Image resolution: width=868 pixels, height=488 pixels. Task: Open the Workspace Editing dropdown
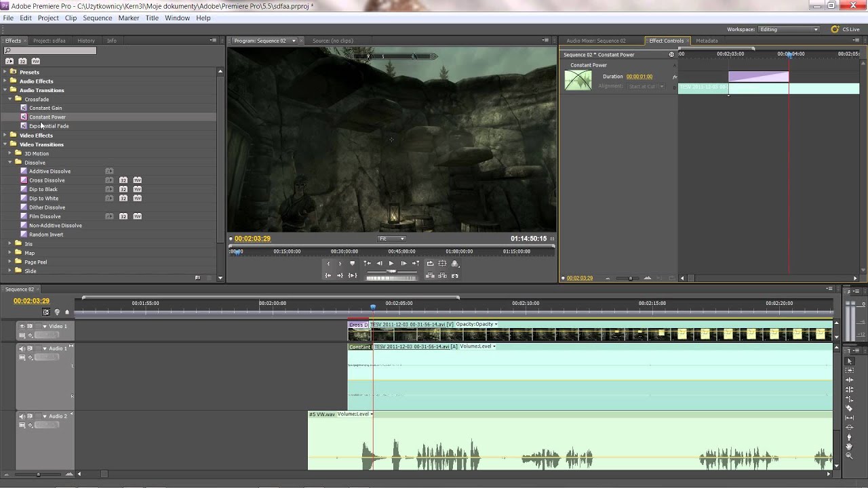(789, 29)
